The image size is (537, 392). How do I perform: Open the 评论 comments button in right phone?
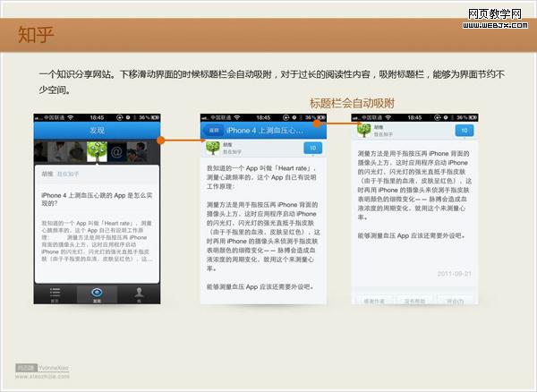(x=456, y=302)
